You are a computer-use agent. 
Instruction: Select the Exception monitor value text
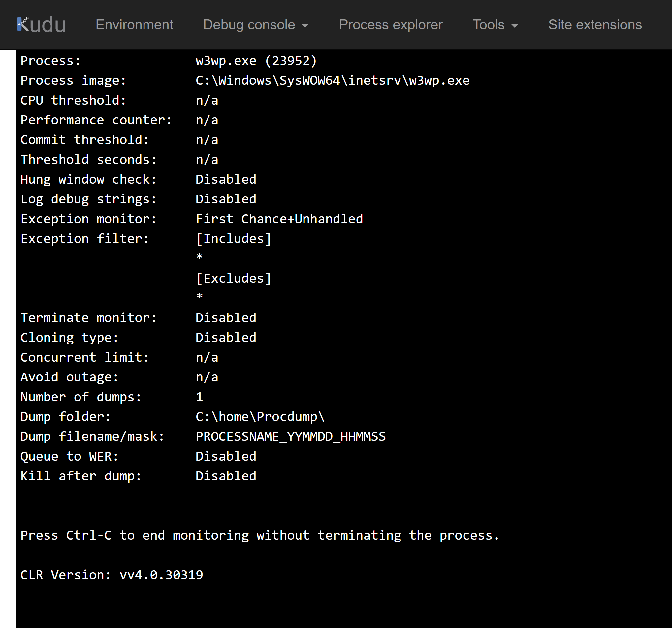point(279,219)
